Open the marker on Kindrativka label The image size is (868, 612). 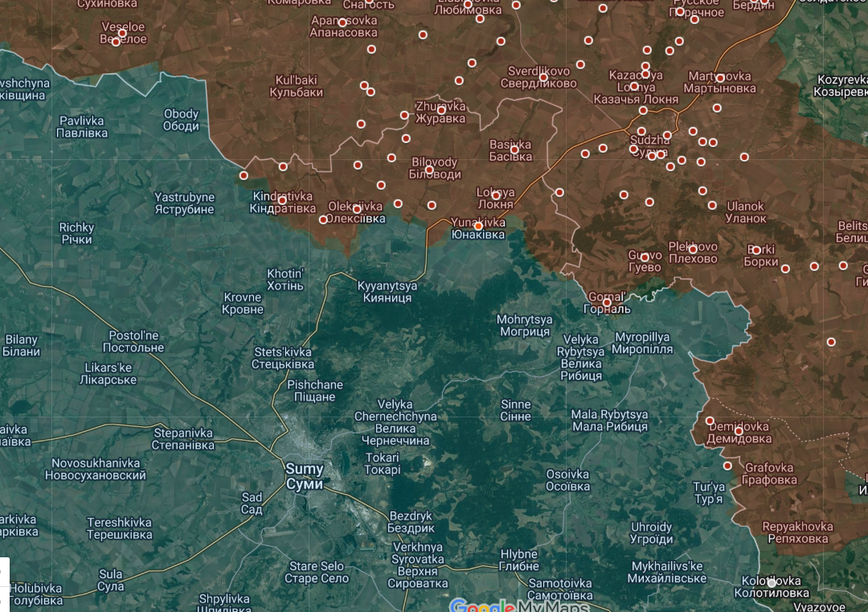click(282, 200)
